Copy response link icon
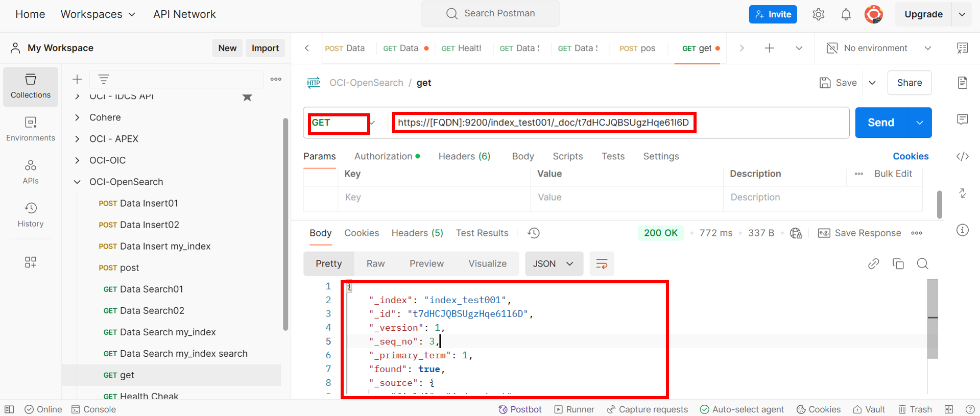 [x=873, y=263]
